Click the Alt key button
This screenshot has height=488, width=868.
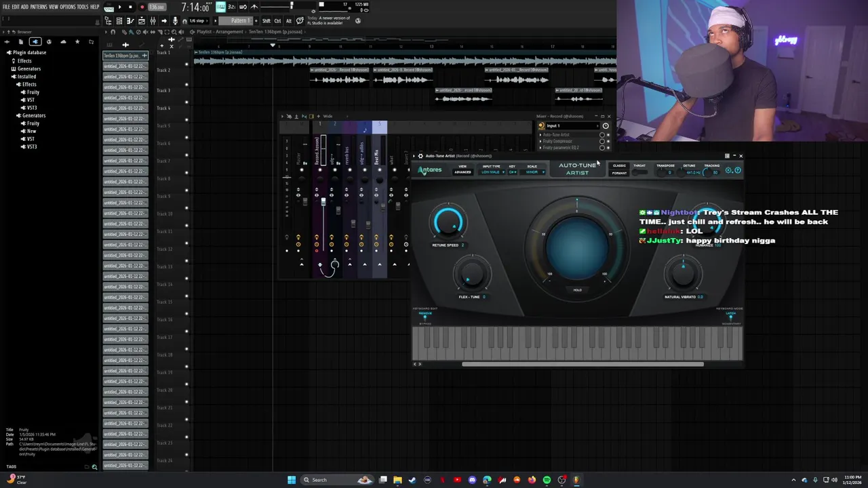point(288,21)
